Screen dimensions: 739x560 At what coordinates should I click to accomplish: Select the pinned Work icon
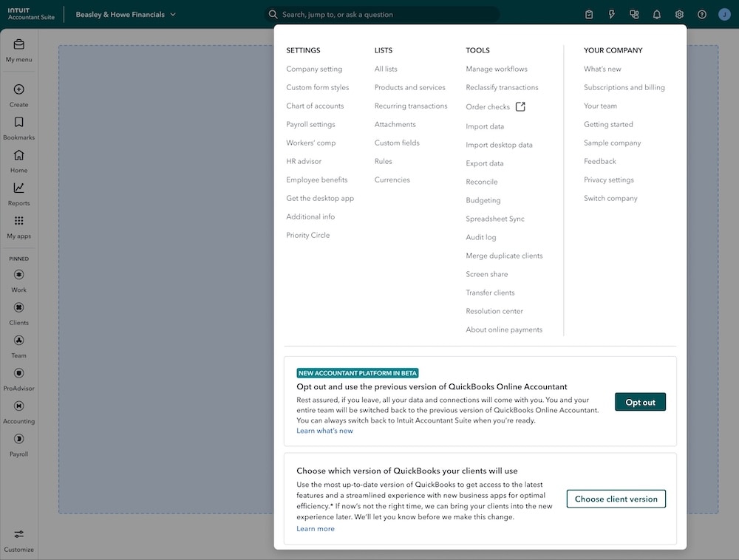pyautogui.click(x=18, y=276)
